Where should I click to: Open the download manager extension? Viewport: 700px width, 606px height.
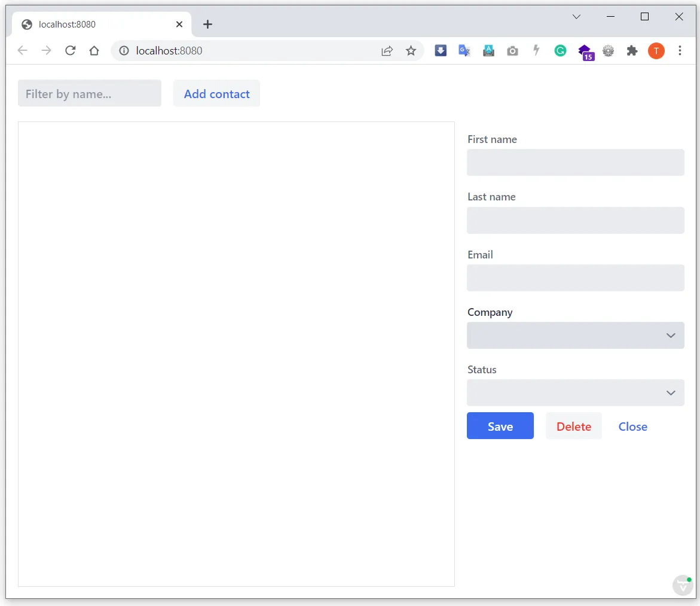click(x=441, y=51)
